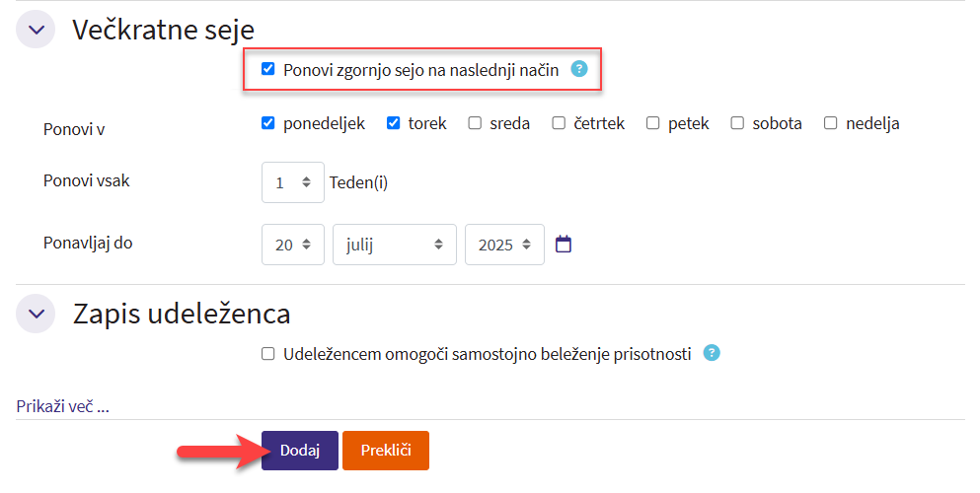This screenshot has width=980, height=493.
Task: Collapse the Večkratne seje section
Action: coord(37,30)
